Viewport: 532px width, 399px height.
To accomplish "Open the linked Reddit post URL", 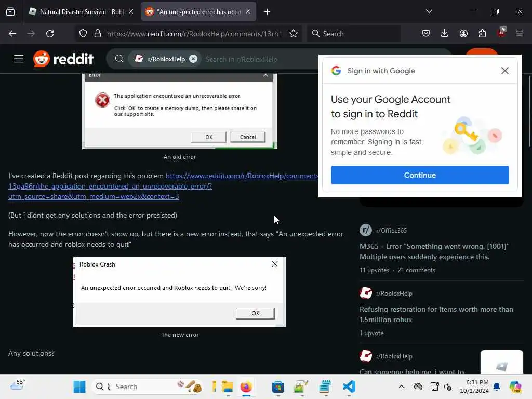I will (164, 186).
